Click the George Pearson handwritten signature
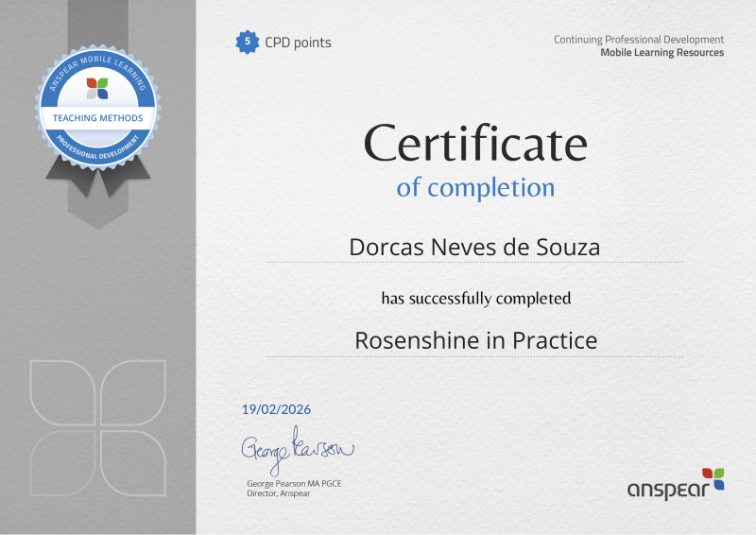 pyautogui.click(x=297, y=451)
